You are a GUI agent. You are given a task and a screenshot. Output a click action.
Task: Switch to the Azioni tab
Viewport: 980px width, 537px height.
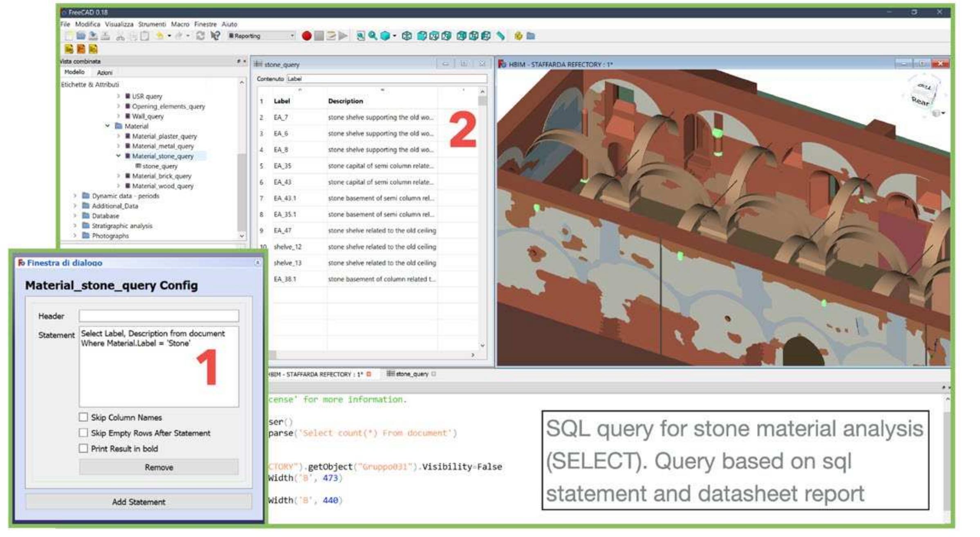(105, 72)
